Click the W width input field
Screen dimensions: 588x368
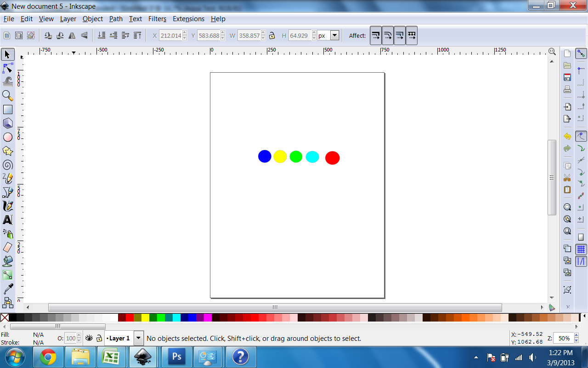[x=249, y=35]
